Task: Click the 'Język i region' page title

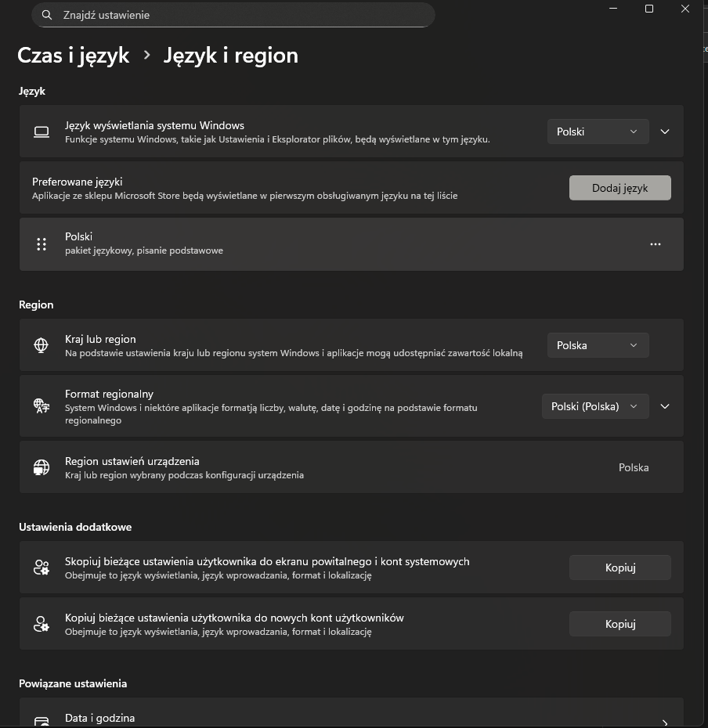Action: click(x=230, y=56)
